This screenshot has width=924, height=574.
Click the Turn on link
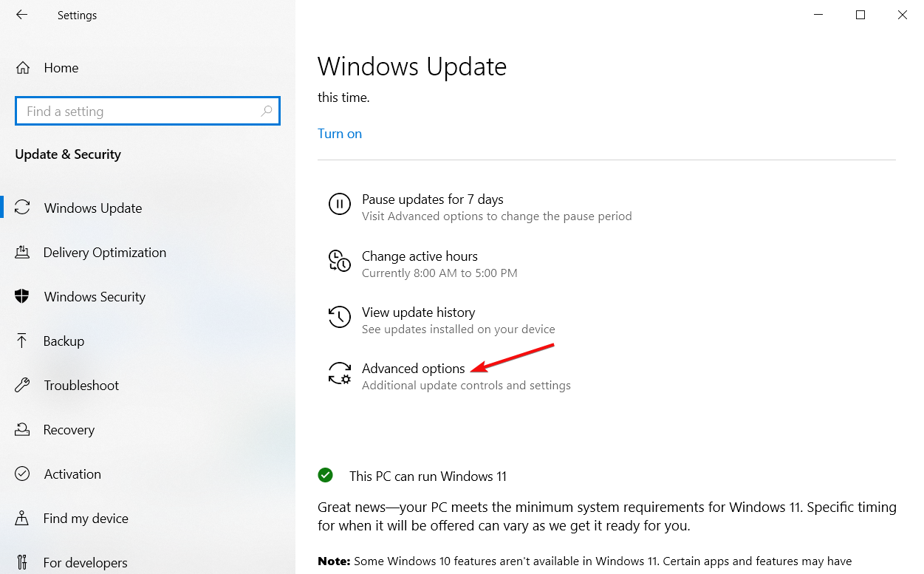pyautogui.click(x=340, y=134)
